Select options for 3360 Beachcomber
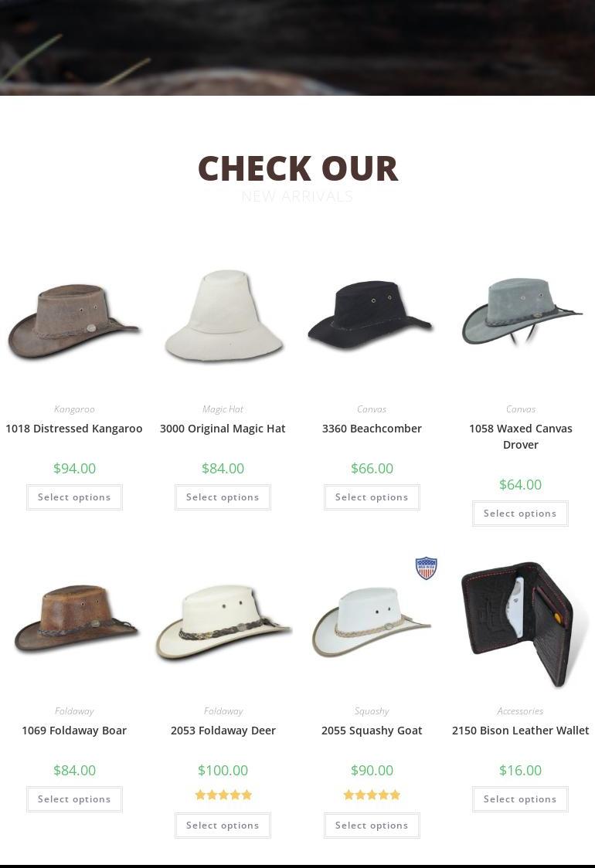 (372, 497)
